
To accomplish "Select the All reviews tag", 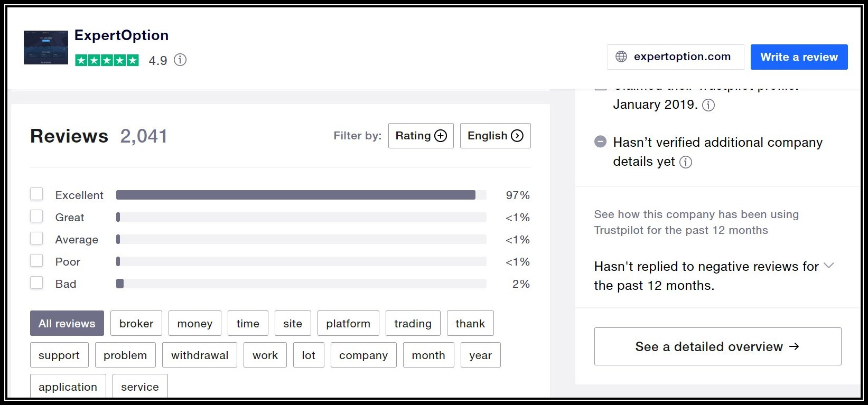I will click(x=67, y=323).
